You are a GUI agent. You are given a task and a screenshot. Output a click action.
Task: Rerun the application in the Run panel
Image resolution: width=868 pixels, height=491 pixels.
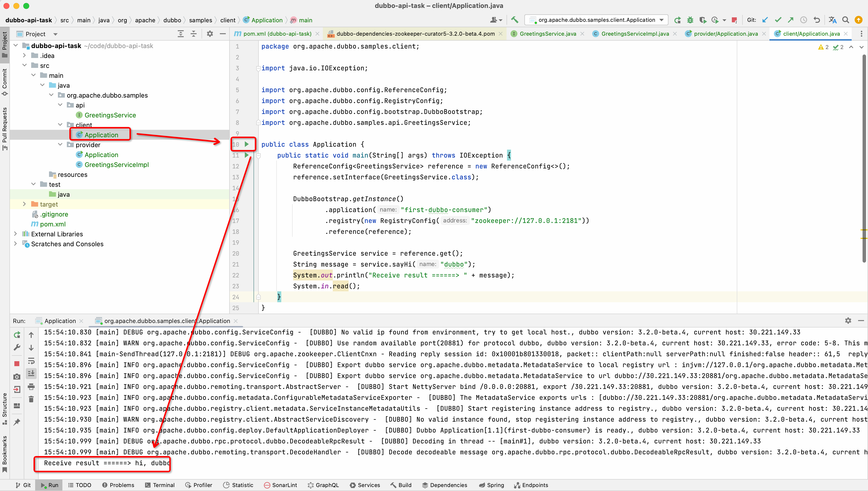tap(17, 335)
